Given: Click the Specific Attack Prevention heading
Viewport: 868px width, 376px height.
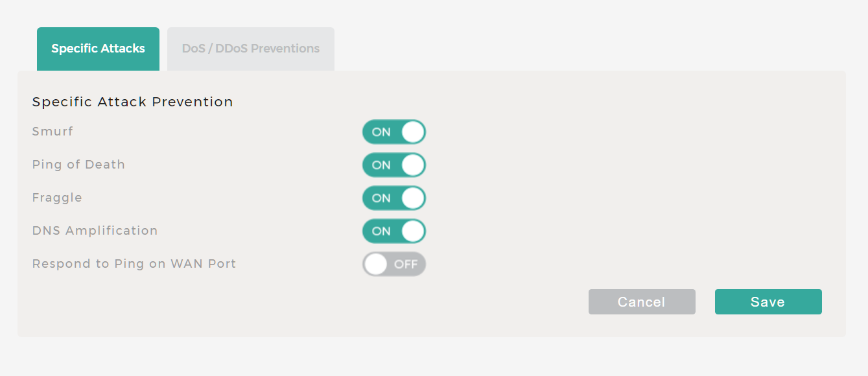Looking at the screenshot, I should [132, 102].
